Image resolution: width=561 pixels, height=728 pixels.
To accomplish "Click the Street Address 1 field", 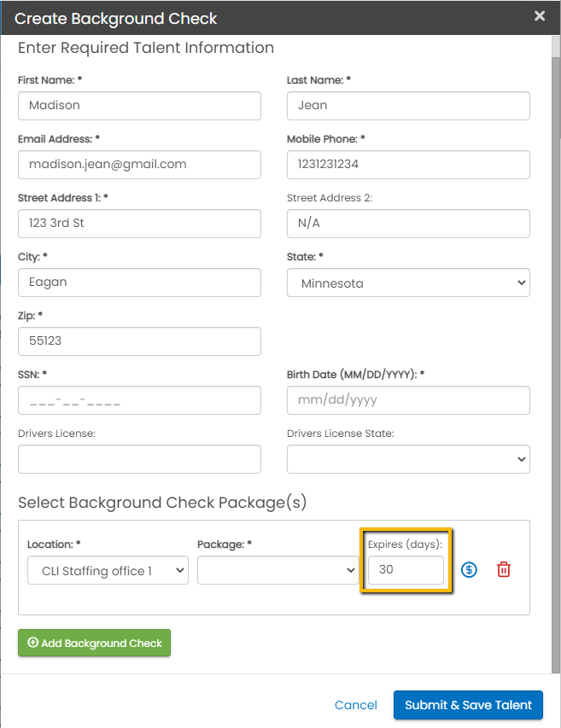I will [x=139, y=224].
